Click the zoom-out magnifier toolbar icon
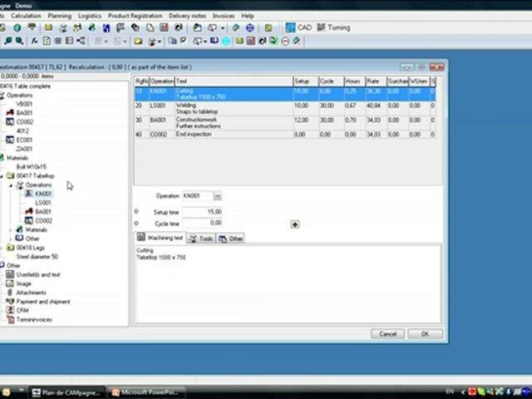Screen dimensions: 532x399 tap(19, 41)
